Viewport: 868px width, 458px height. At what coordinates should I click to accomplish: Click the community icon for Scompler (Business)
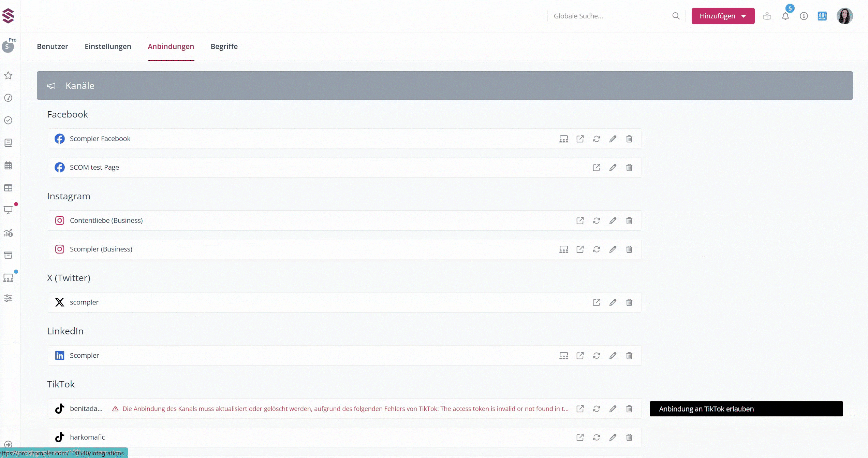[x=564, y=249]
